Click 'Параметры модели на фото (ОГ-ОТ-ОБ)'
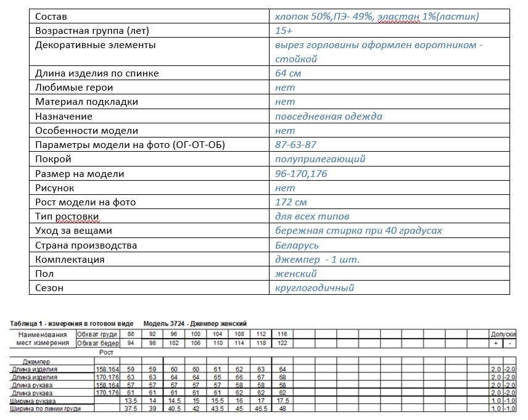The height and width of the screenshot is (420, 528). pyautogui.click(x=130, y=145)
